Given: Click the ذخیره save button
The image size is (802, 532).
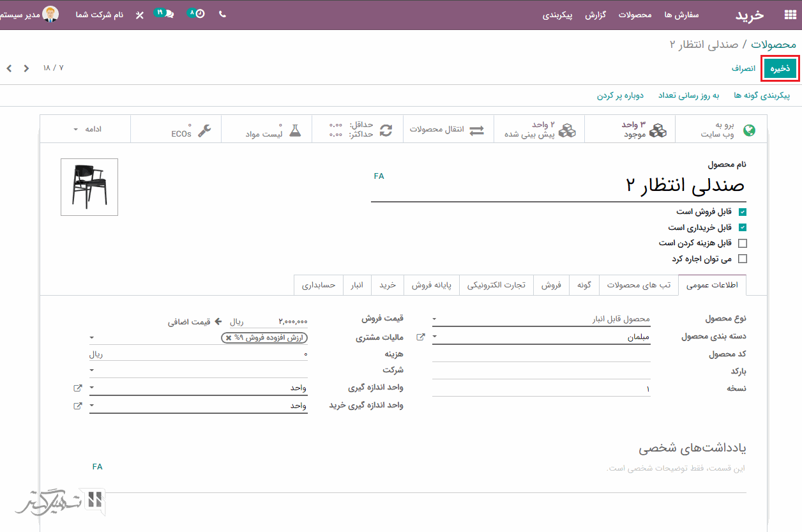Looking at the screenshot, I should [780, 68].
